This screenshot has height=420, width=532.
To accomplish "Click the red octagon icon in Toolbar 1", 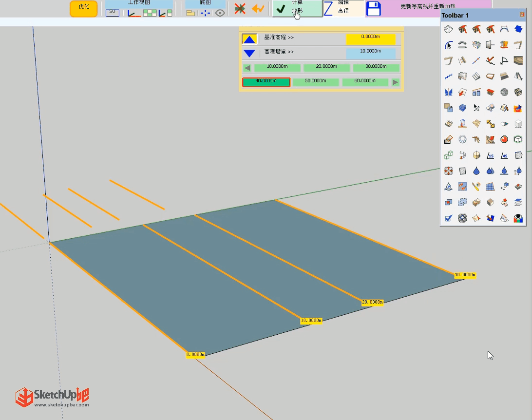I will (504, 139).
